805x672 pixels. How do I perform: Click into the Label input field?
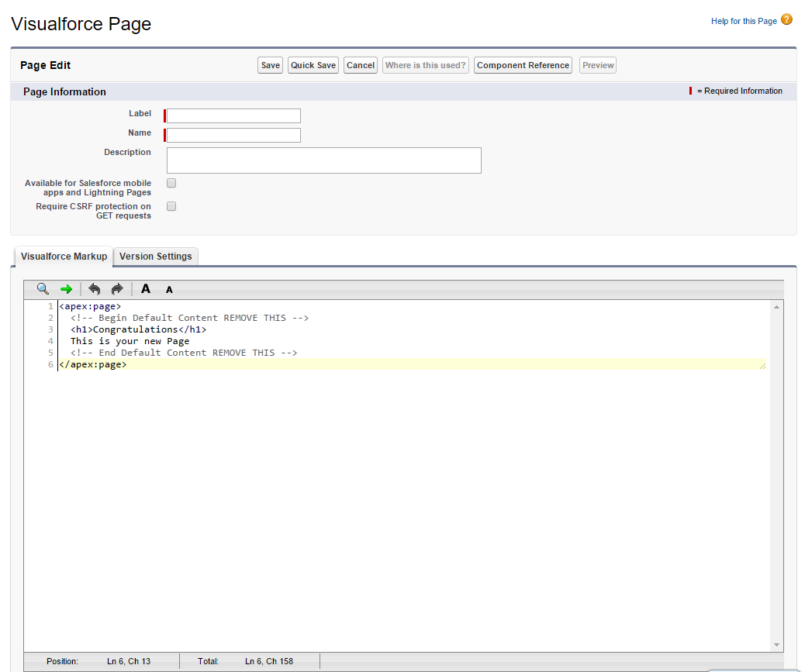233,116
